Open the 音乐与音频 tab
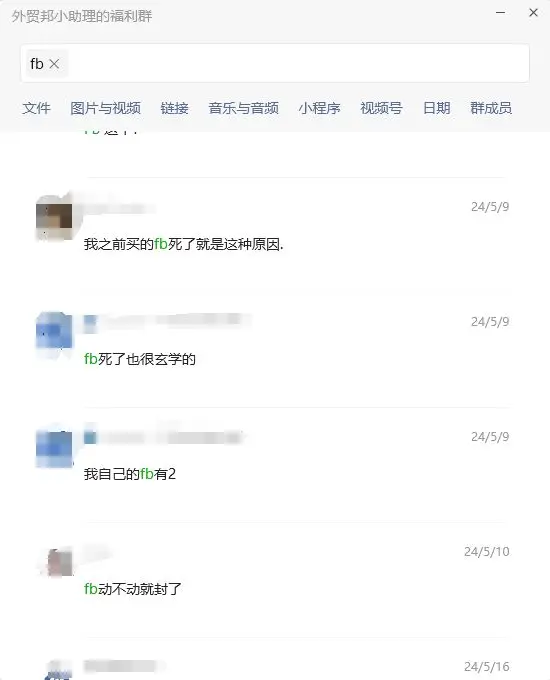The image size is (550, 680). tap(243, 108)
